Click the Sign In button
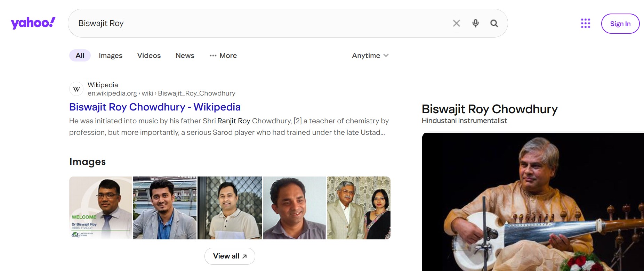The height and width of the screenshot is (271, 644). coord(620,24)
